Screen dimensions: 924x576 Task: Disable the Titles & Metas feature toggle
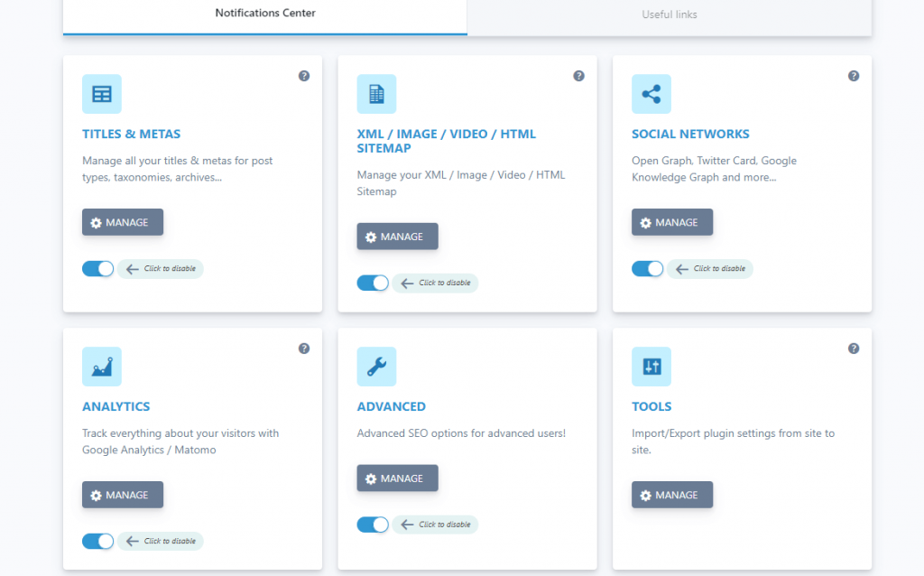pyautogui.click(x=98, y=268)
